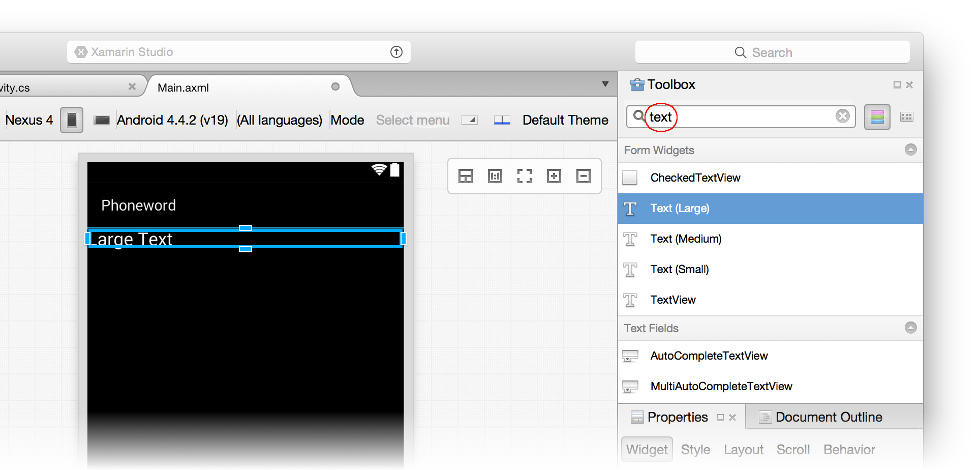Switch to the Main.axml tab

click(183, 87)
